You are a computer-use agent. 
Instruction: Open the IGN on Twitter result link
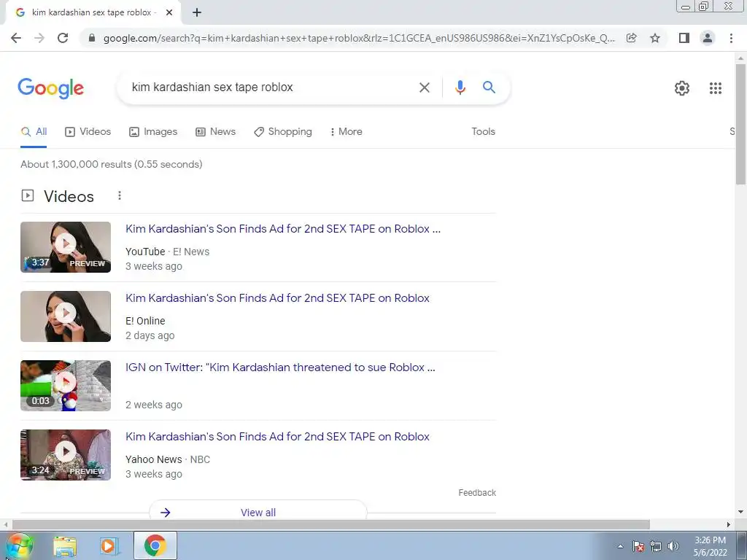point(280,367)
